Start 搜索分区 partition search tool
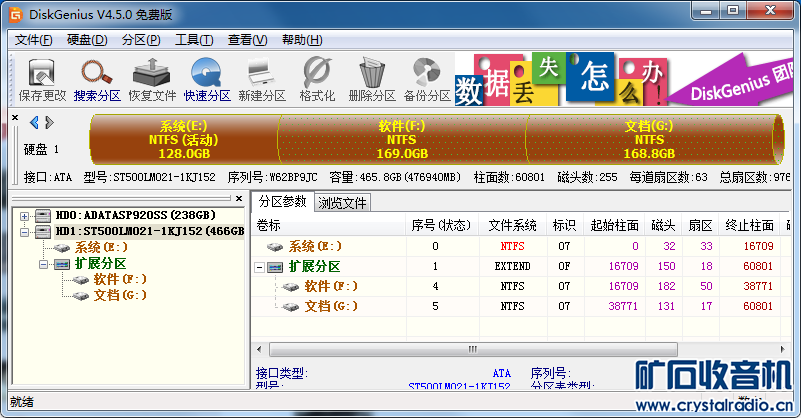The height and width of the screenshot is (418, 801). pos(97,73)
